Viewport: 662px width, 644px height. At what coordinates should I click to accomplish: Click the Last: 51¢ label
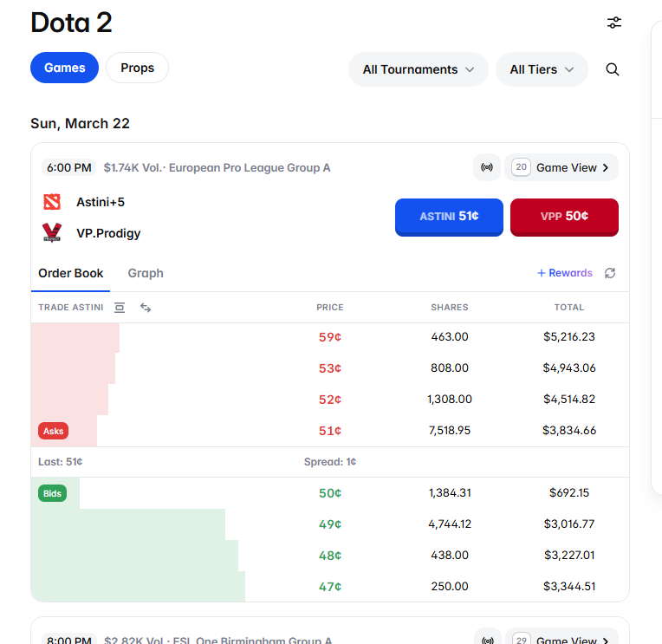click(61, 462)
